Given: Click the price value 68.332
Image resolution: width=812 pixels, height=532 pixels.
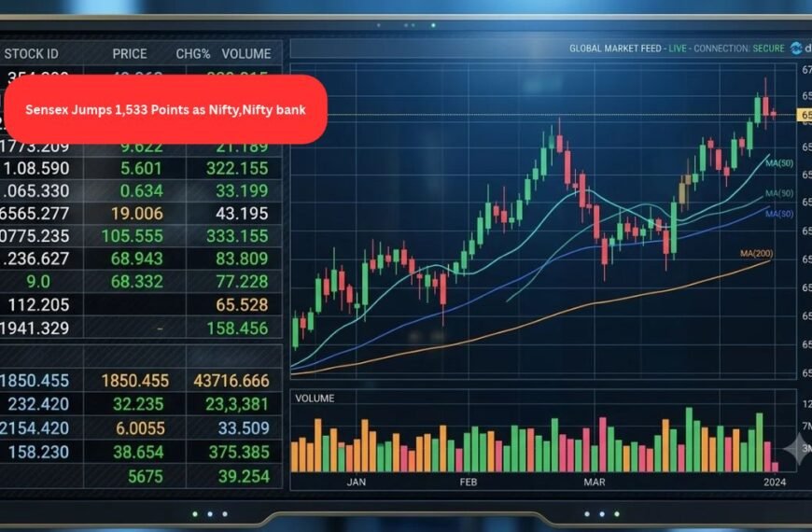Looking at the screenshot, I should pos(136,281).
